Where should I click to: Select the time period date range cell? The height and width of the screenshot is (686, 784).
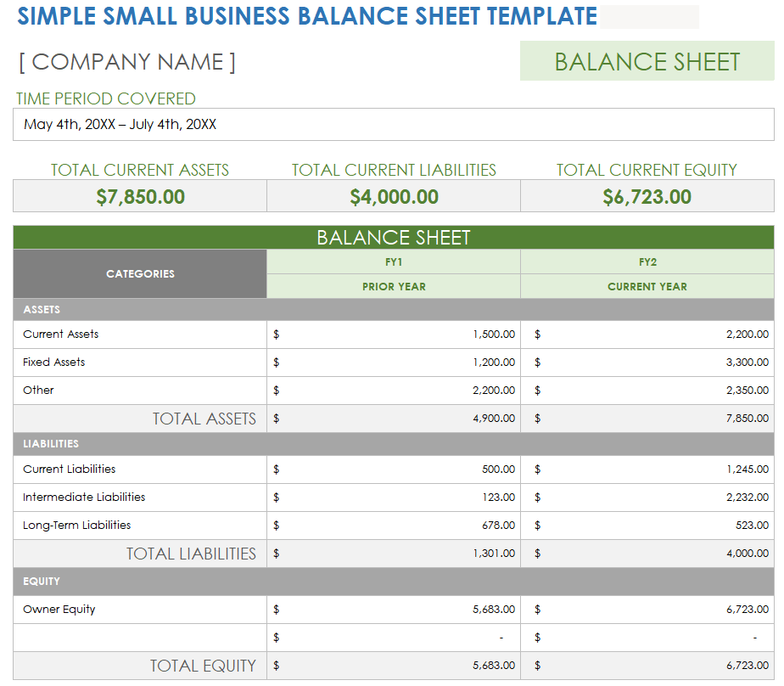click(x=393, y=125)
